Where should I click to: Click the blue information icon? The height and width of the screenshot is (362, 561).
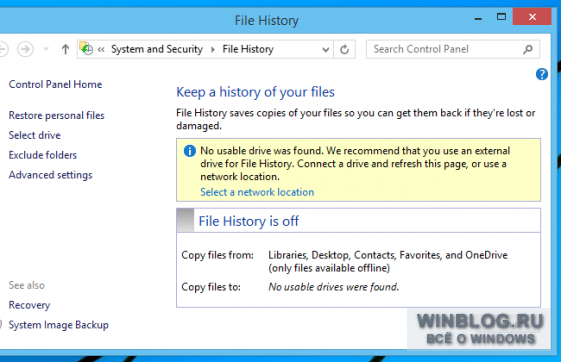click(x=190, y=151)
